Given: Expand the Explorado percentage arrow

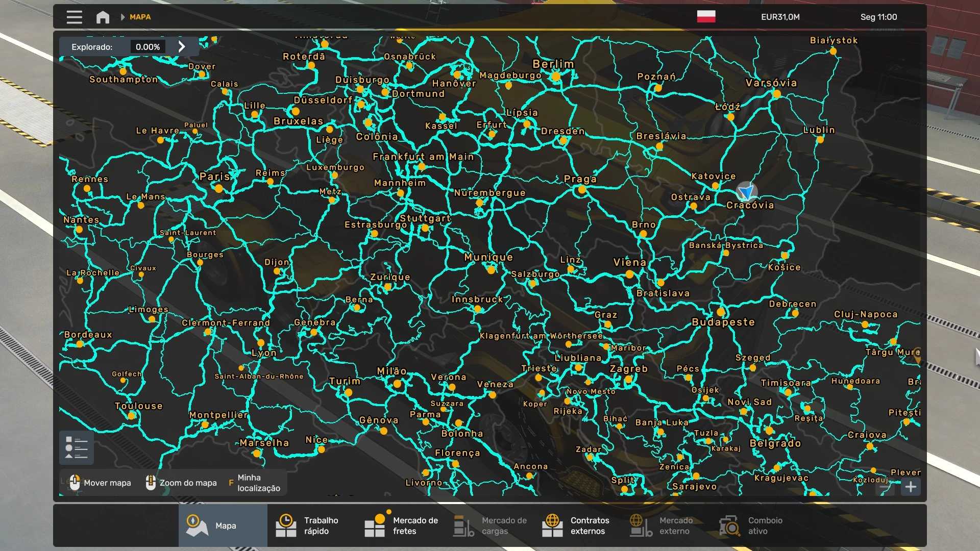Looking at the screenshot, I should click(182, 46).
